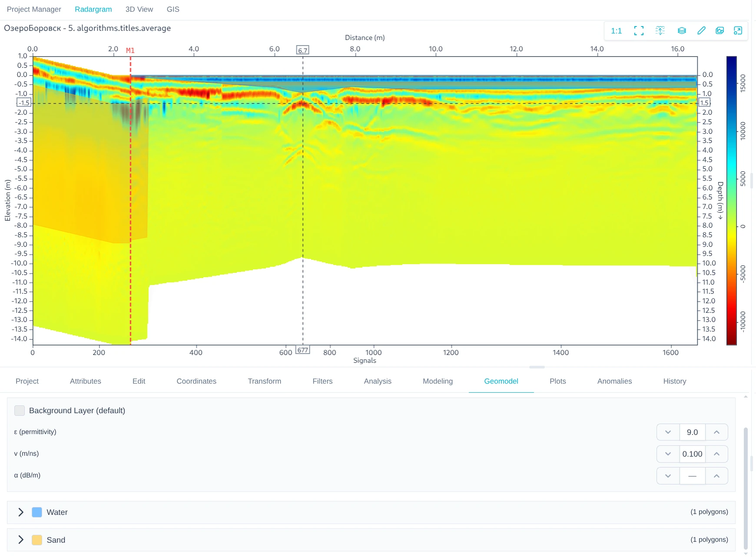Click the export image icon
Viewport: 756px width, 557px height.
click(720, 31)
